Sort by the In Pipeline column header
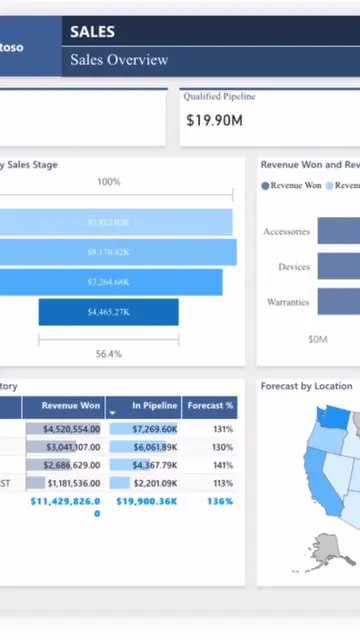360x640 pixels. point(144,407)
